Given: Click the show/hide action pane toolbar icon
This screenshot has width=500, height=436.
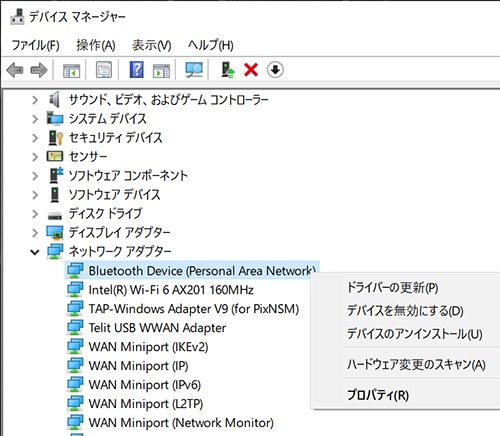Looking at the screenshot, I should click(x=161, y=70).
